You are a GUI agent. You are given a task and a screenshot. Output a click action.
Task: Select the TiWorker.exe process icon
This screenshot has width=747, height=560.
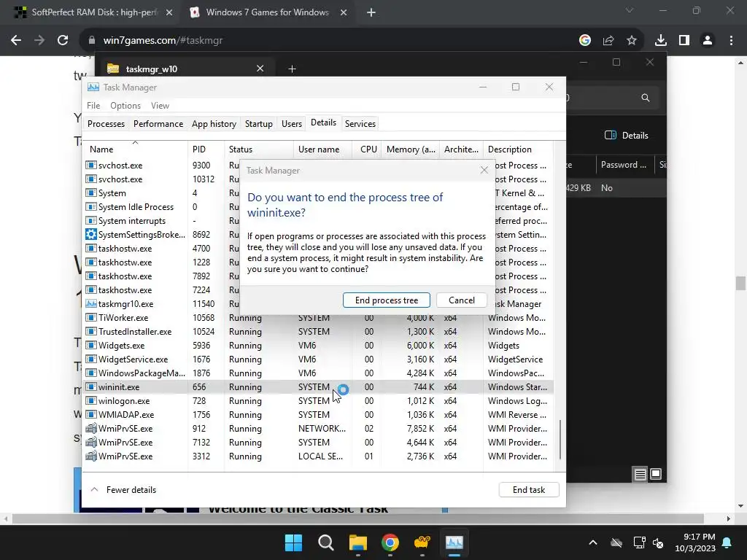91,317
